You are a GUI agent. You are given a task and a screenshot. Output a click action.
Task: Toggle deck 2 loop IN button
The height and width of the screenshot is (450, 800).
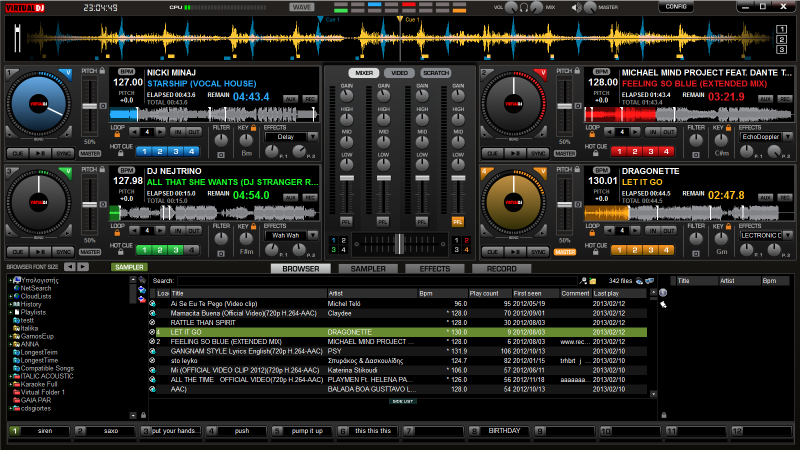653,132
